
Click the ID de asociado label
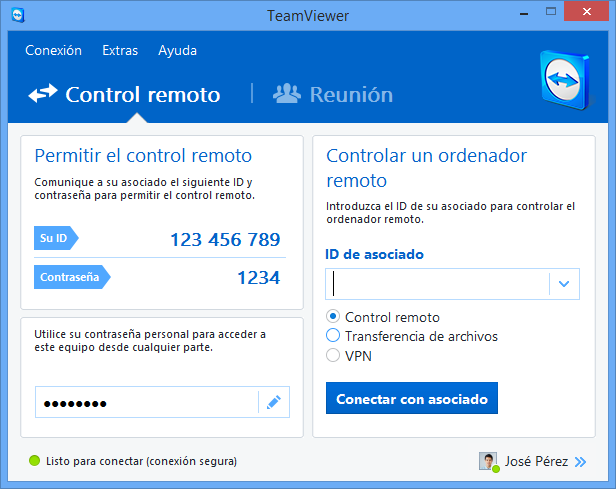[x=374, y=254]
